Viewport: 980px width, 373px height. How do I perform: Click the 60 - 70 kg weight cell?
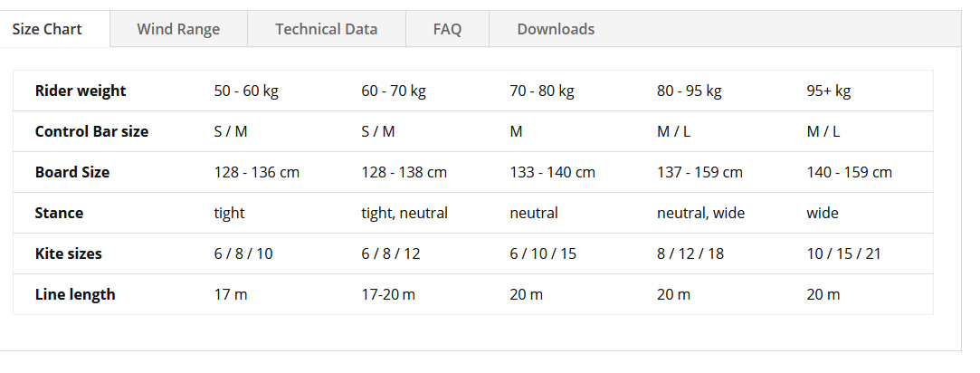(x=394, y=91)
